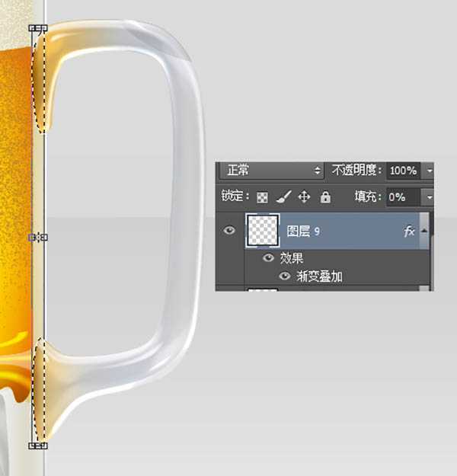The image size is (457, 476).
Task: Hide all 效果 effects via eye icon
Action: click(268, 258)
